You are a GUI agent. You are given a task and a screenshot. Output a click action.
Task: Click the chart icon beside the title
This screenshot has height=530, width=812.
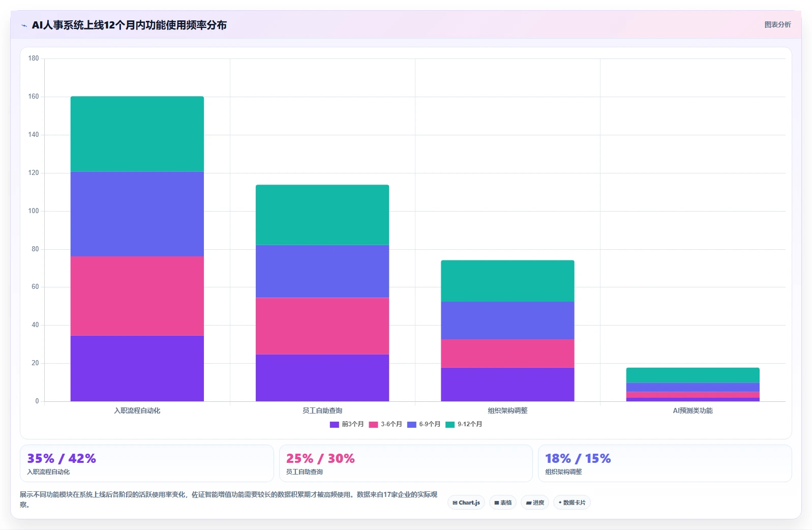point(24,25)
